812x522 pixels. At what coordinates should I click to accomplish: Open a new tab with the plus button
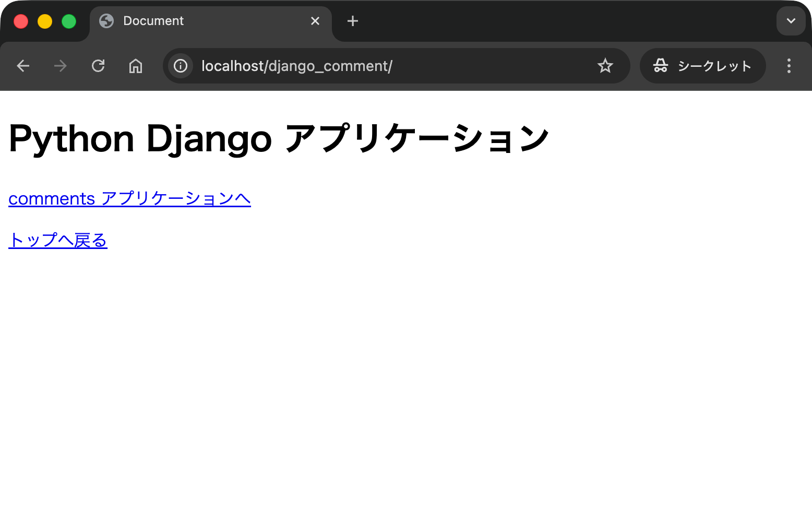point(352,21)
